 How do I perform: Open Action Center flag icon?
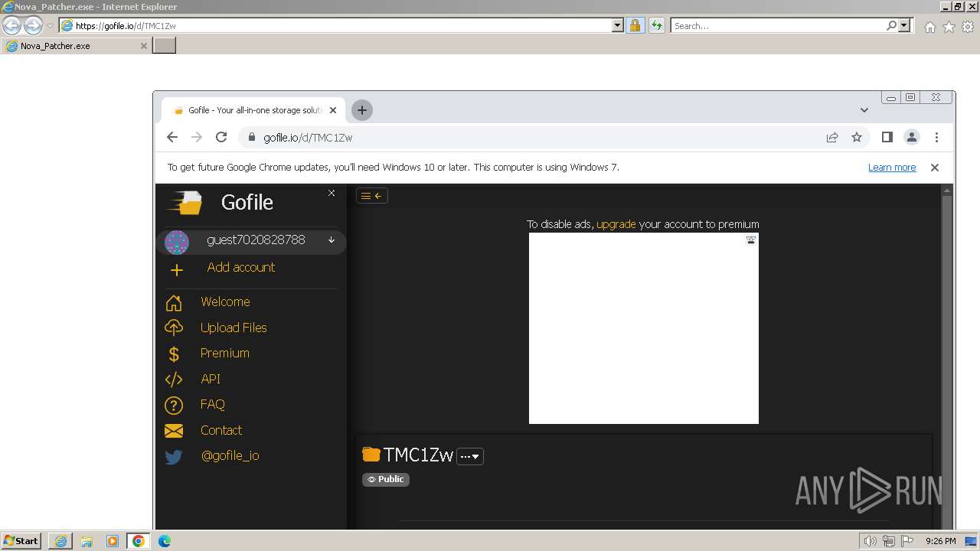(906, 541)
